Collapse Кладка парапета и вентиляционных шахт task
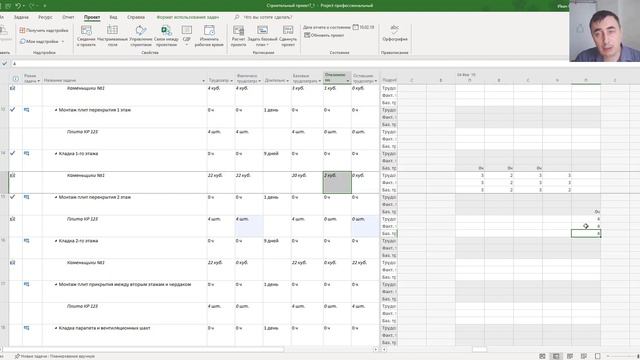Image resolution: width=640 pixels, height=360 pixels. (56, 328)
